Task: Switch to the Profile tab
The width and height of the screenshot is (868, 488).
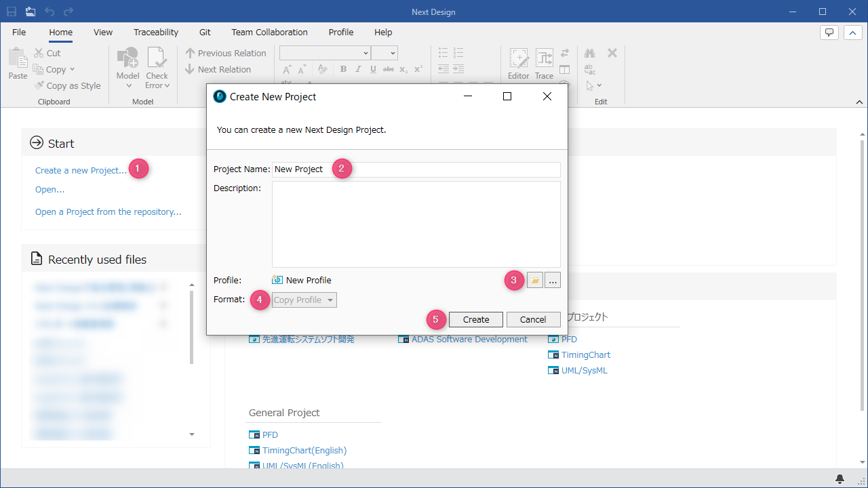Action: coord(341,32)
